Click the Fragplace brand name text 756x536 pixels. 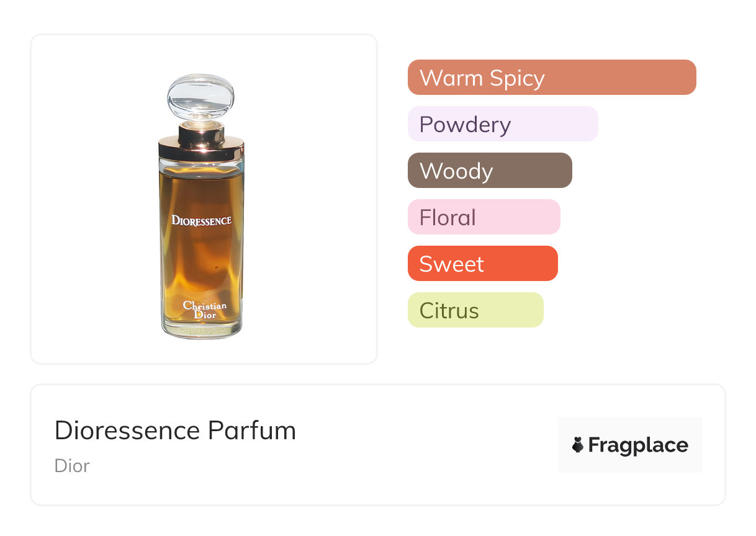(x=638, y=445)
